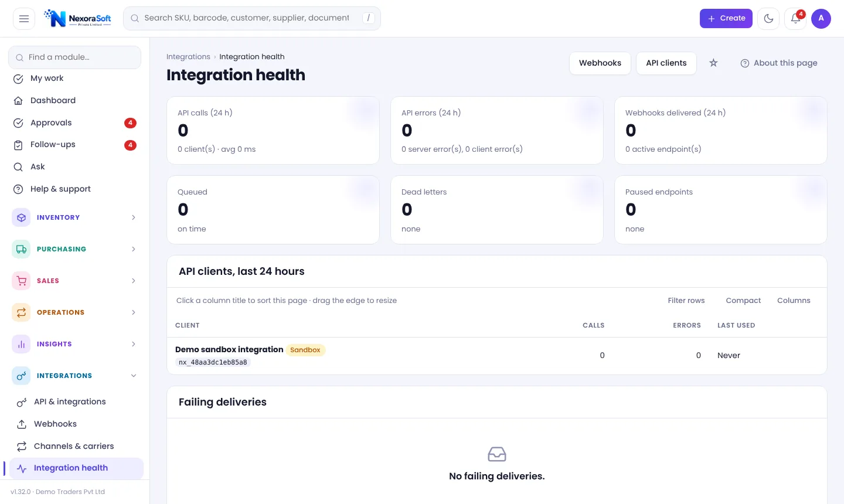This screenshot has height=504, width=844.
Task: Click the Webhooks header button
Action: pyautogui.click(x=600, y=63)
